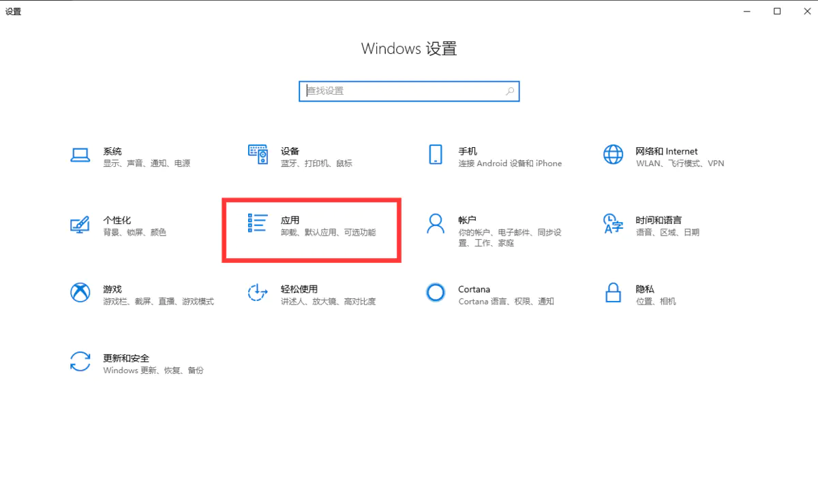
Task: Click the 卸载、默认应用、可选功能 description
Action: [328, 232]
